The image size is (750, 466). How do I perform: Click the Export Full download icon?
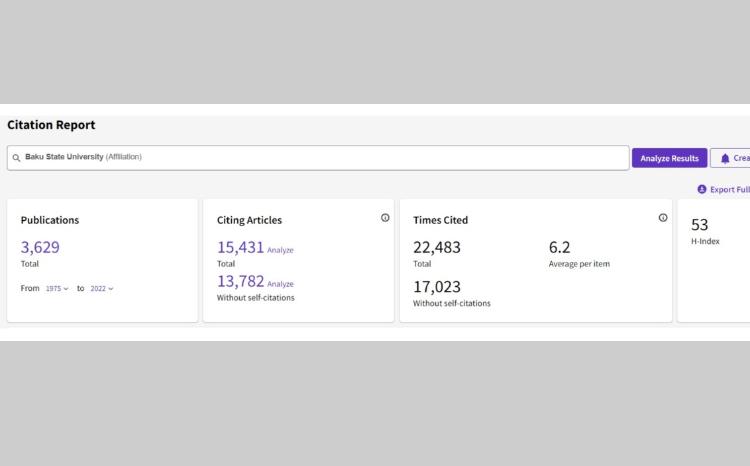pyautogui.click(x=702, y=189)
